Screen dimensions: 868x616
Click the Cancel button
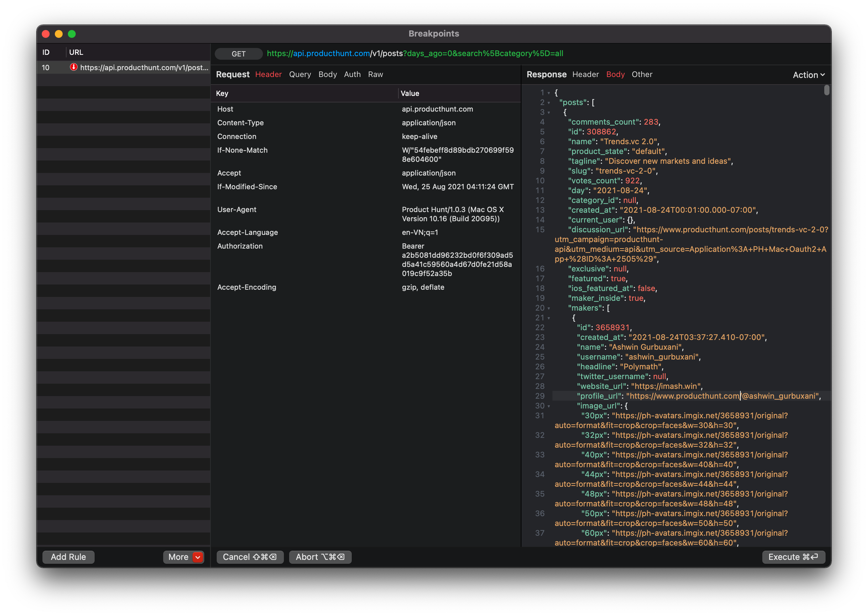[x=250, y=557]
